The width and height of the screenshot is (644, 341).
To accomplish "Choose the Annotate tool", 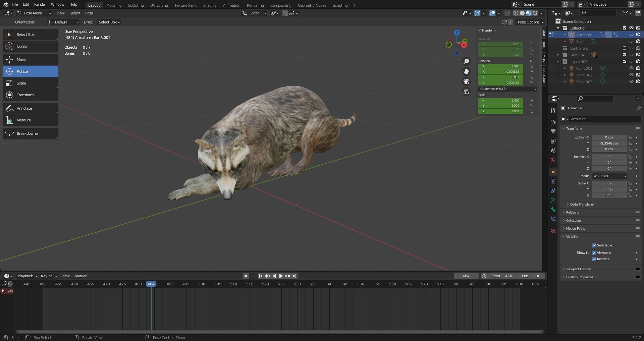I will (31, 108).
